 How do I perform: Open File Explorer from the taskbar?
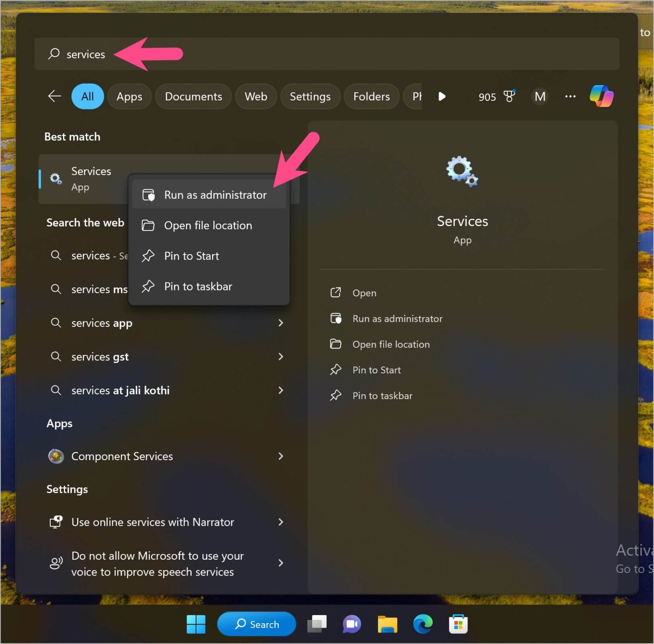(387, 624)
